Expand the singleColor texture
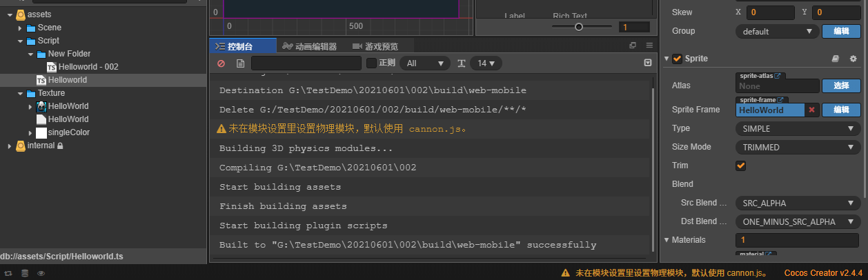This screenshot has height=280, width=868. click(30, 132)
